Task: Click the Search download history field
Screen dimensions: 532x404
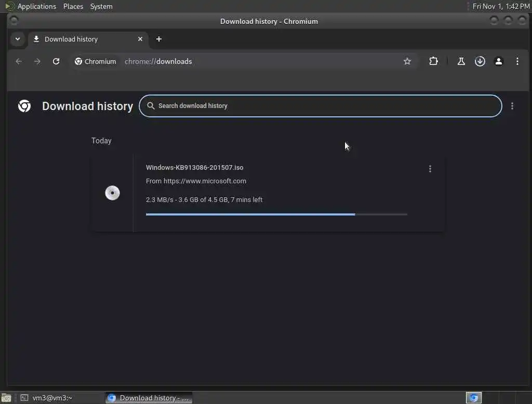Action: [x=320, y=106]
